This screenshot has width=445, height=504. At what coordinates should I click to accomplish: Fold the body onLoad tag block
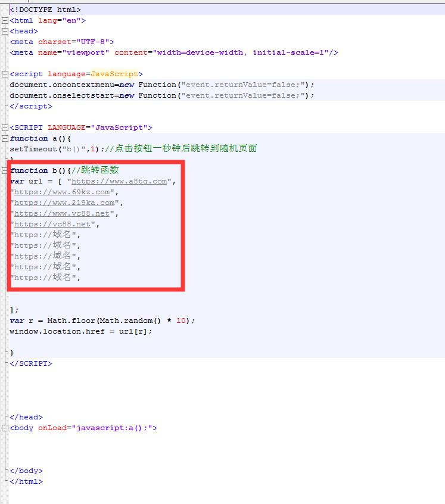pyautogui.click(x=5, y=428)
